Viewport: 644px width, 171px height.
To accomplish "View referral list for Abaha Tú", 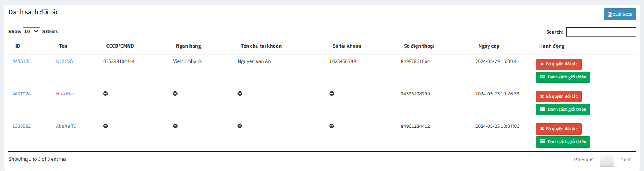I will coord(563,142).
